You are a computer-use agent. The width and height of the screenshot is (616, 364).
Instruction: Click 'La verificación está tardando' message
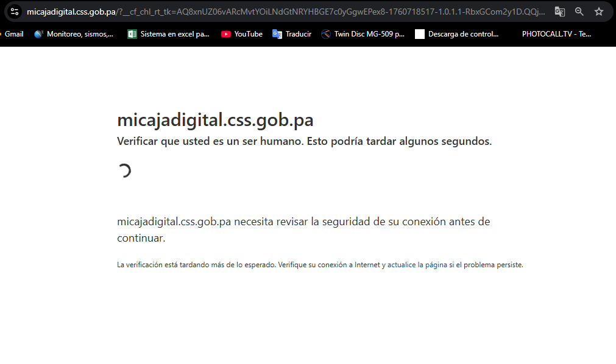(x=320, y=265)
